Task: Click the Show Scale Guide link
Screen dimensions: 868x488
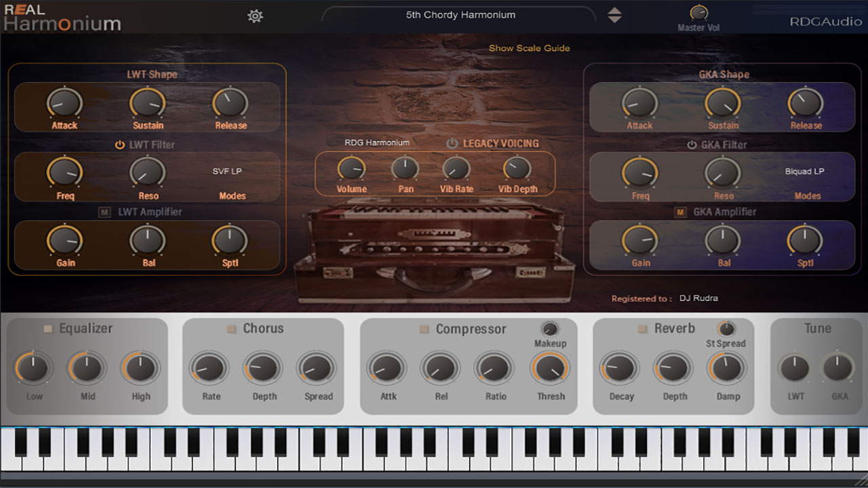Action: pos(530,48)
